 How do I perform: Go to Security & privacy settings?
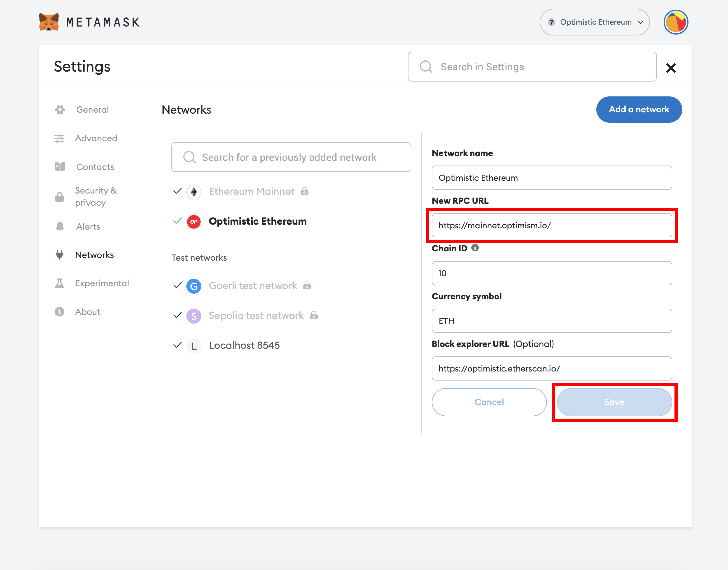click(x=95, y=197)
